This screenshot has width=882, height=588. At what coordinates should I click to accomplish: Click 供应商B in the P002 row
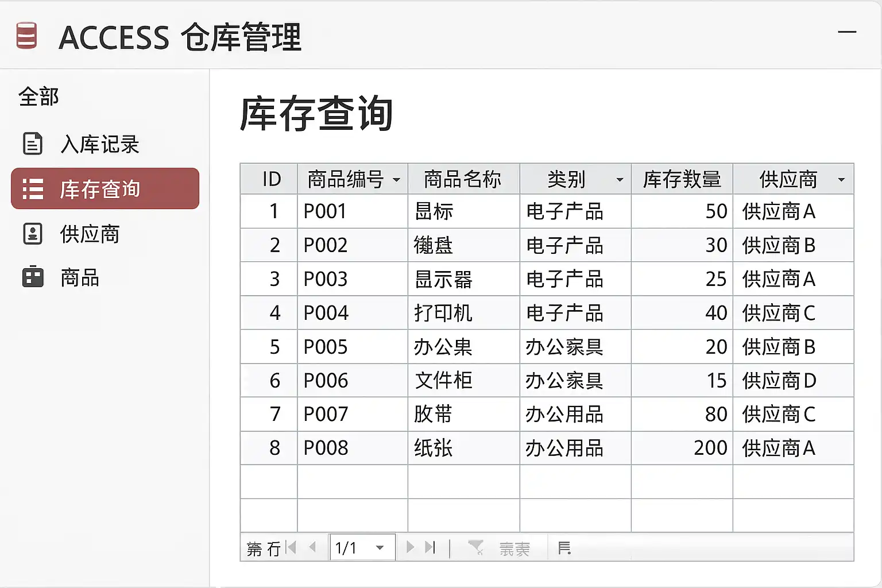point(779,245)
